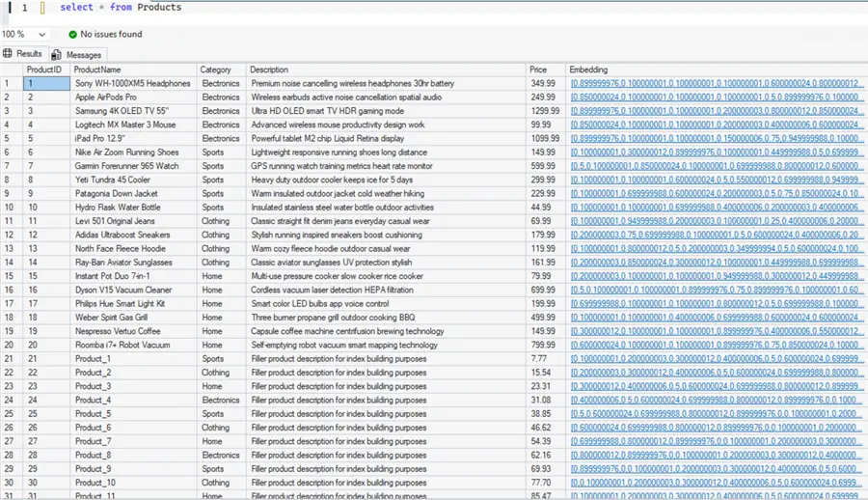Screen dimensions: 868x500
Task: Open embedding link for Dyson V15 Vacuum Cleaner
Action: coord(717,290)
